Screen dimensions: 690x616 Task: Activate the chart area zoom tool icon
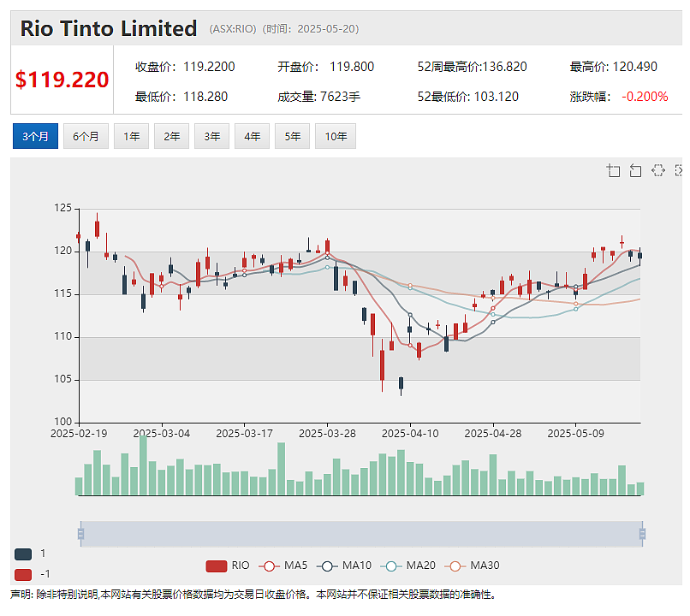[x=614, y=170]
